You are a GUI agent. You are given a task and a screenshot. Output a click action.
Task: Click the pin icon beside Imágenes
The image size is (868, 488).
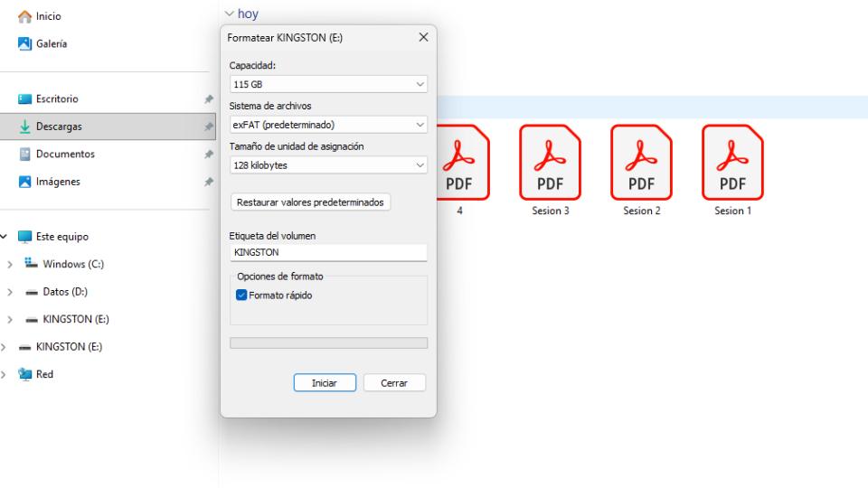point(209,182)
